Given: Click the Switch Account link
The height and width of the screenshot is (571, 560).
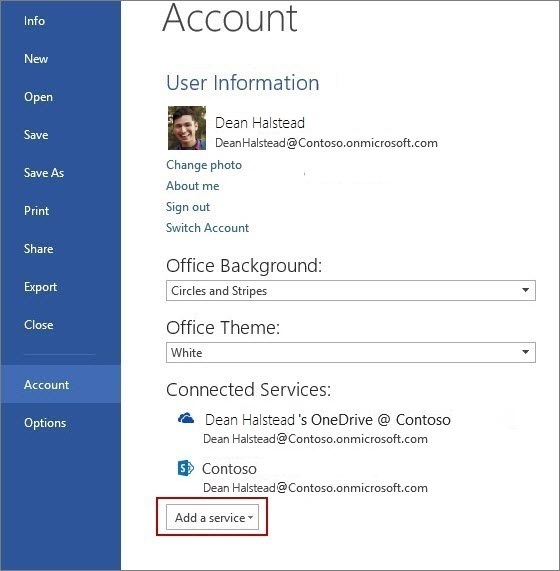Looking at the screenshot, I should click(208, 228).
